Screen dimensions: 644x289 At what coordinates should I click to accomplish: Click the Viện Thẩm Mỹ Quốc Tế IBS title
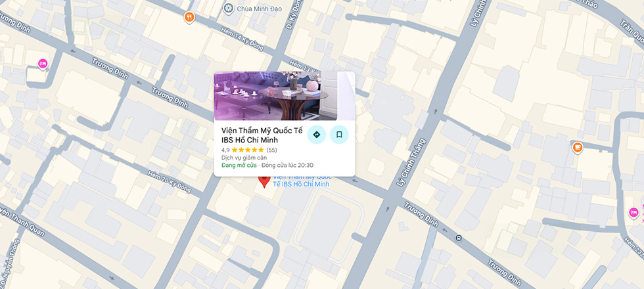click(262, 135)
